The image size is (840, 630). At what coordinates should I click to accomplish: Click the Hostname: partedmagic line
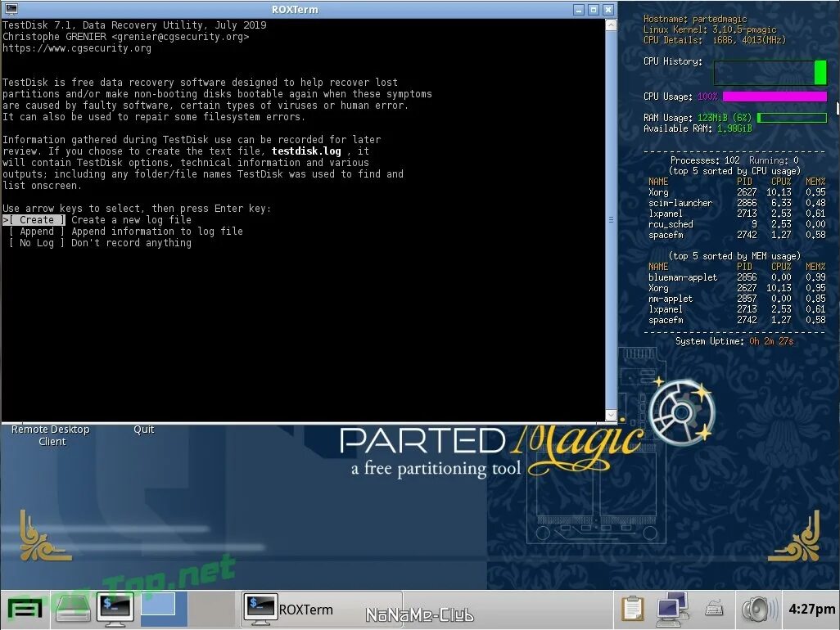point(695,19)
